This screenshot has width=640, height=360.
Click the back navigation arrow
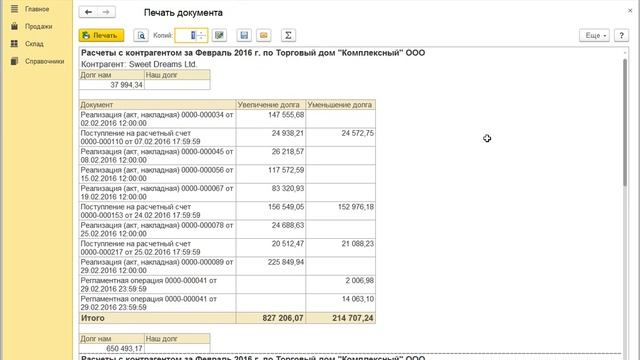[88, 12]
